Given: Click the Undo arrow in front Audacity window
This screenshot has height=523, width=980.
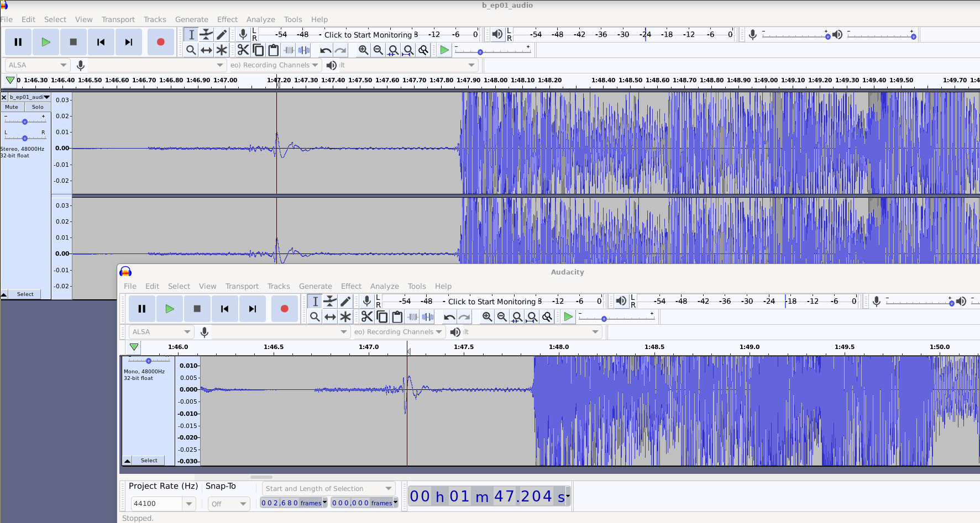Looking at the screenshot, I should [x=449, y=316].
